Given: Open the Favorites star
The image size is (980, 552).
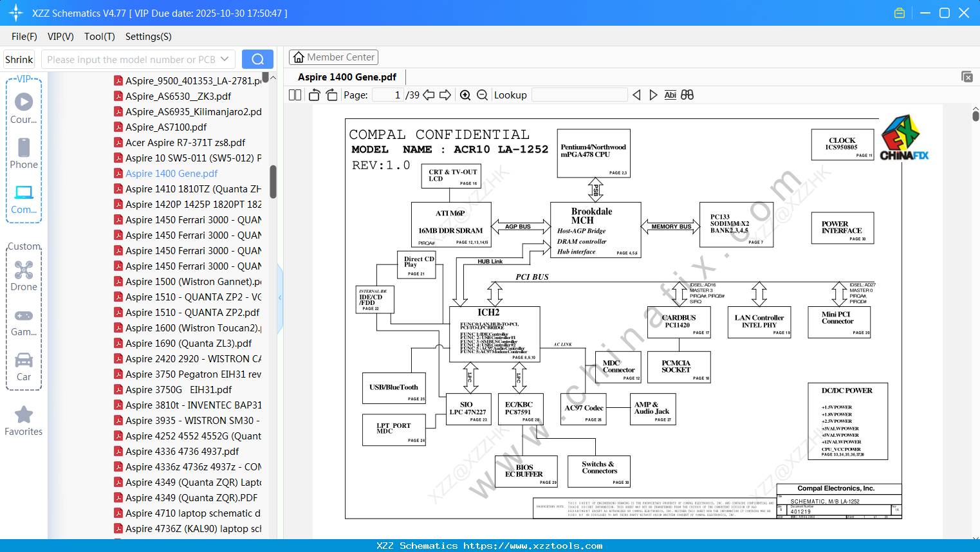Looking at the screenshot, I should click(24, 421).
